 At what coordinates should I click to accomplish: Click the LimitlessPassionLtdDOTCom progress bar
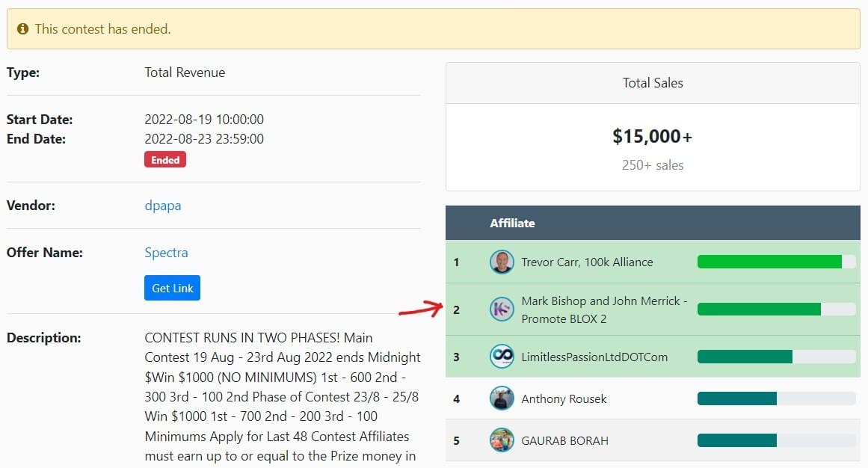[745, 357]
